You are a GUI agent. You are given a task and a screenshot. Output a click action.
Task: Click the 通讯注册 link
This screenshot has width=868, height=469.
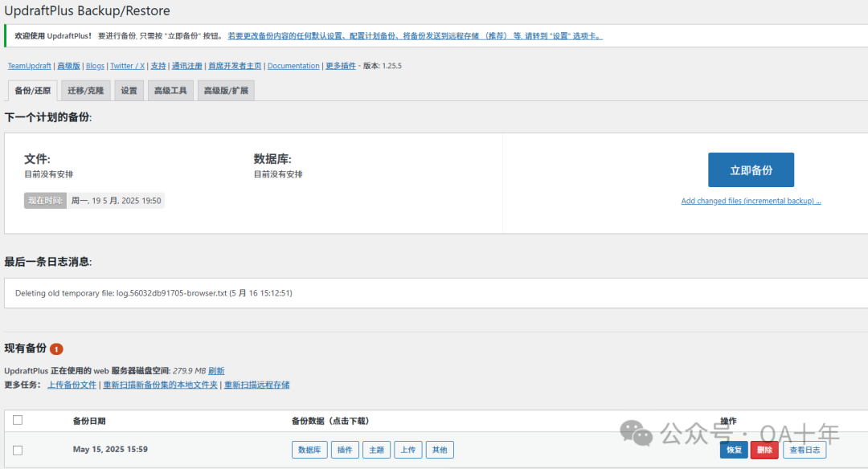click(187, 66)
